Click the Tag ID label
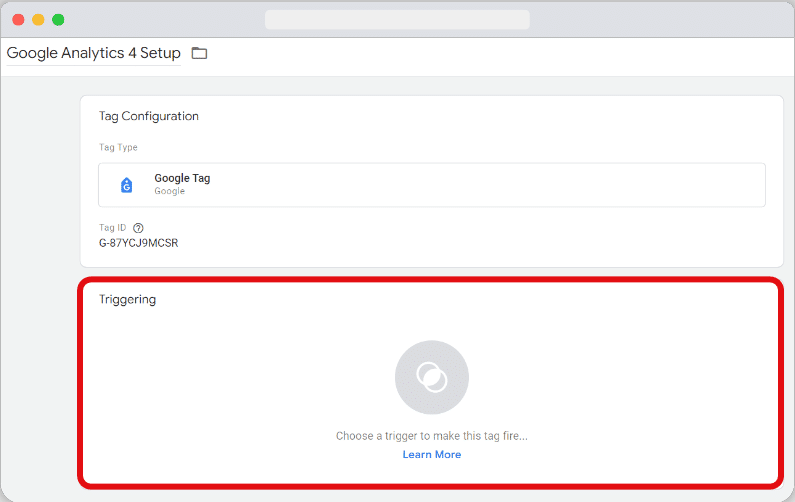Screen dimensions: 795x502 click(x=112, y=228)
